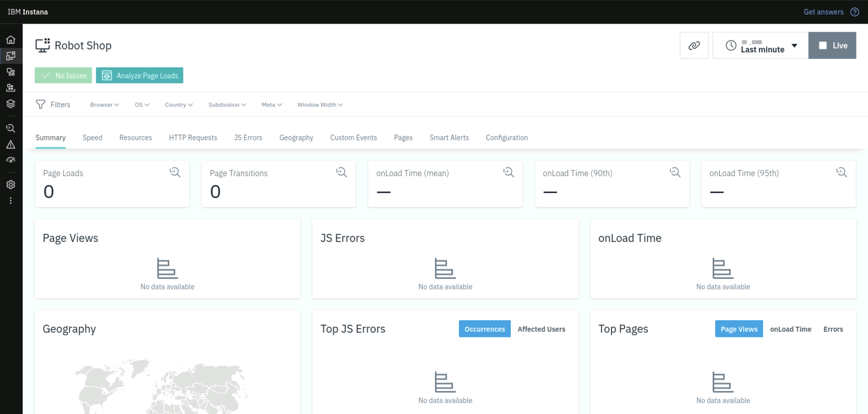This screenshot has height=414, width=868.
Task: Open Analytics magnifier icon in sidebar
Action: pos(11,128)
